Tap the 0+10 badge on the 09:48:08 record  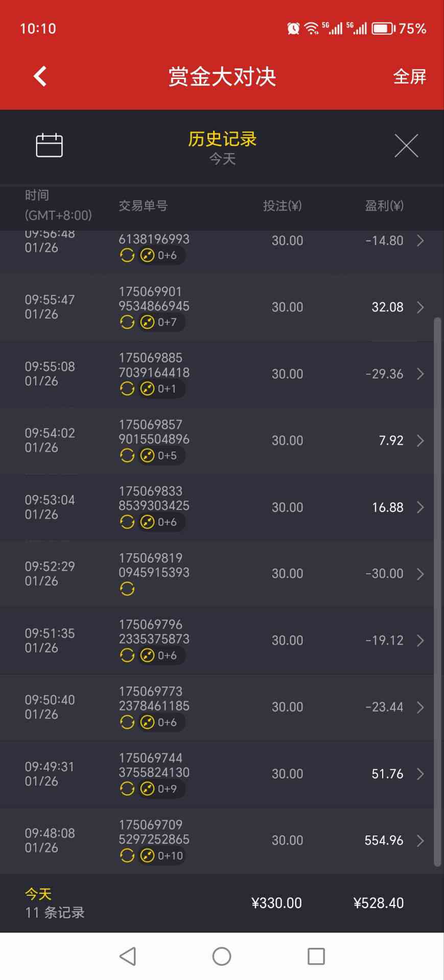coord(162,855)
